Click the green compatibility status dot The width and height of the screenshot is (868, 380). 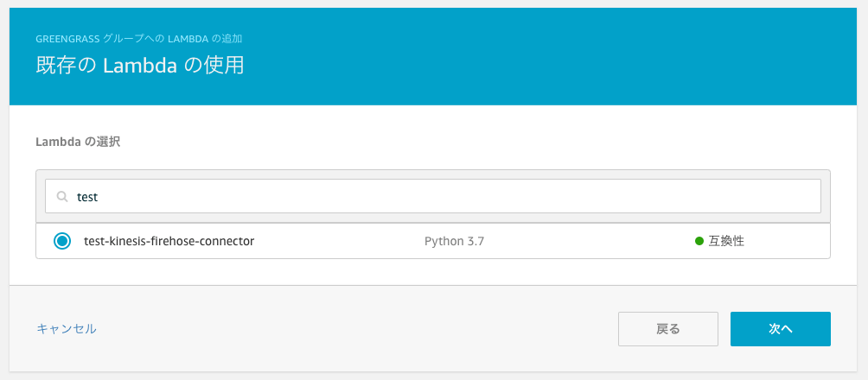pyautogui.click(x=699, y=241)
